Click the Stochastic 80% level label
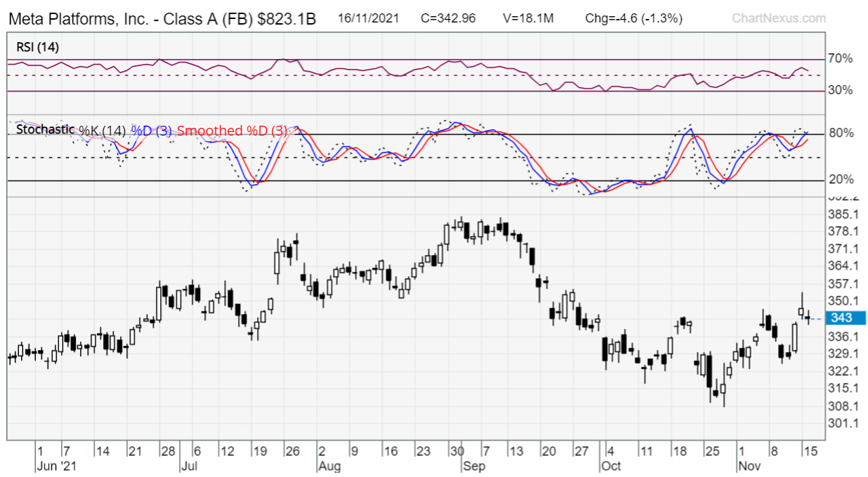Viewport: 868px width, 477px height. (x=840, y=133)
